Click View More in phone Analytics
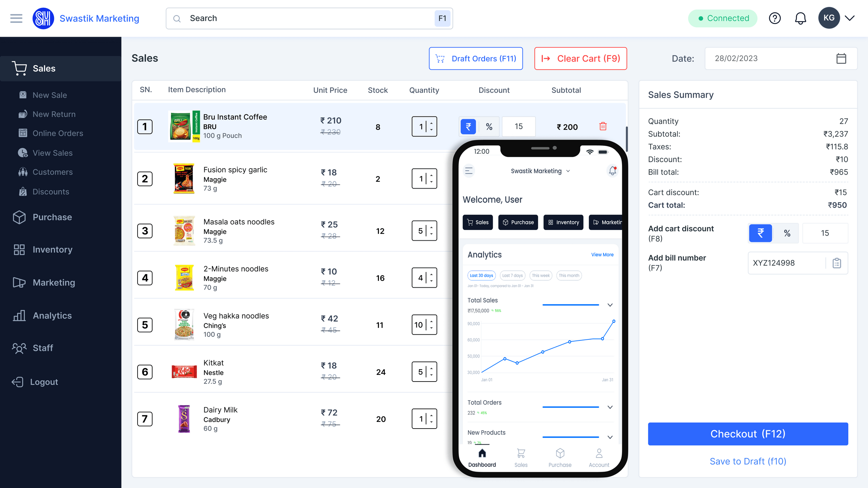Screen dimensions: 868x488 (602, 255)
